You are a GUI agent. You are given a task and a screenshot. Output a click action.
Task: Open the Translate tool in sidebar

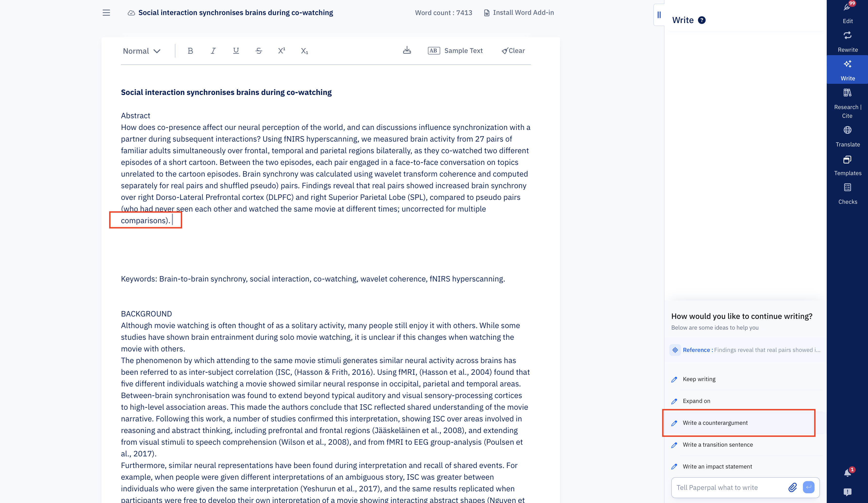847,136
